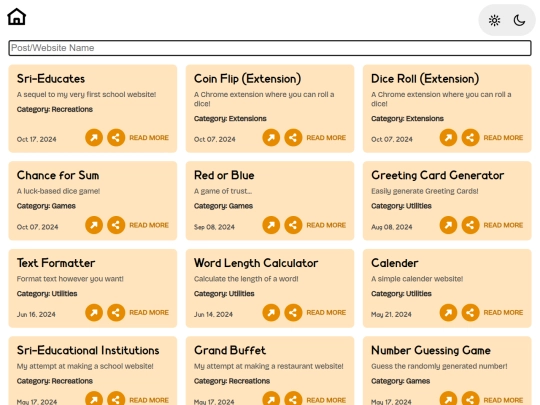The width and height of the screenshot is (540, 405).
Task: Click the Red or Blue title
Action: coord(224,175)
